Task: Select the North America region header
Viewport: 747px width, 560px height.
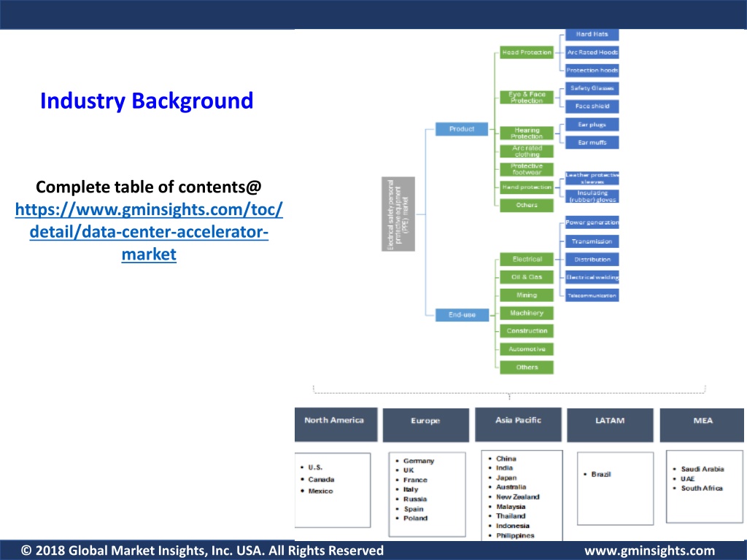Action: (x=336, y=424)
